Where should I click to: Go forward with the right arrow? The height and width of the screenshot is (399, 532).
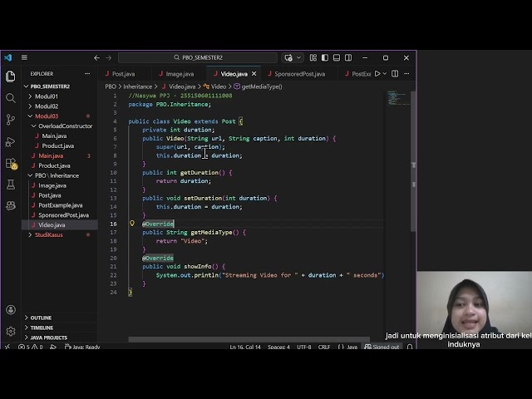click(x=109, y=57)
